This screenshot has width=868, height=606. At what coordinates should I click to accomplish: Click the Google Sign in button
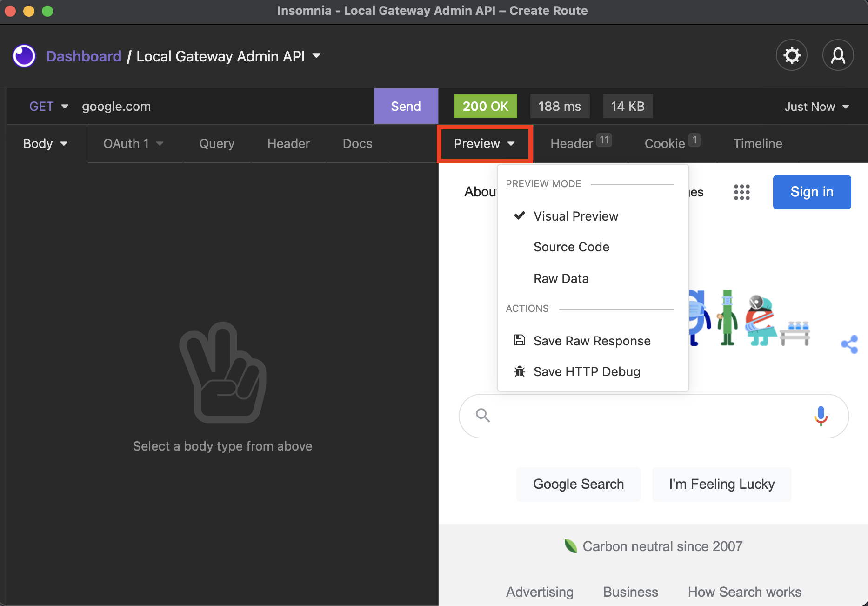(x=812, y=192)
